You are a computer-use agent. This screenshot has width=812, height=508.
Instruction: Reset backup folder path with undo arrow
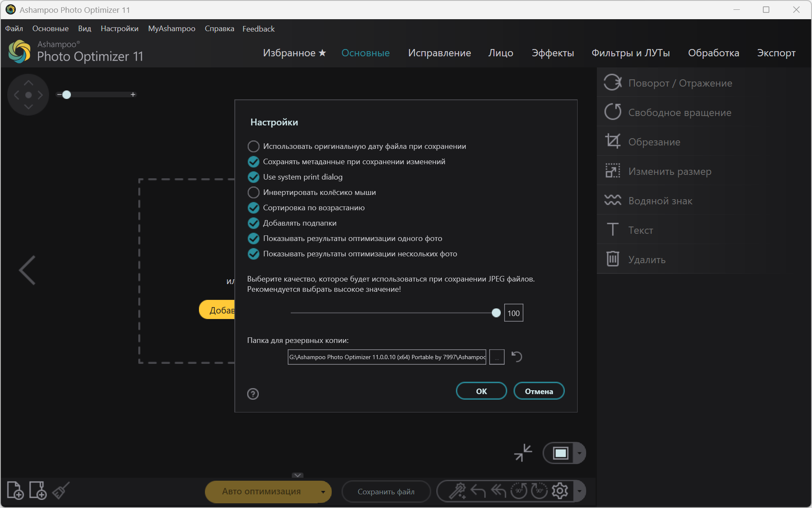click(x=517, y=357)
